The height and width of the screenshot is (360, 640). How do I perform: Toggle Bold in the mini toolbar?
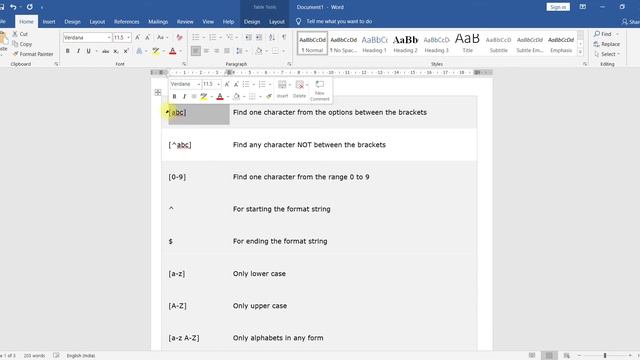(174, 96)
